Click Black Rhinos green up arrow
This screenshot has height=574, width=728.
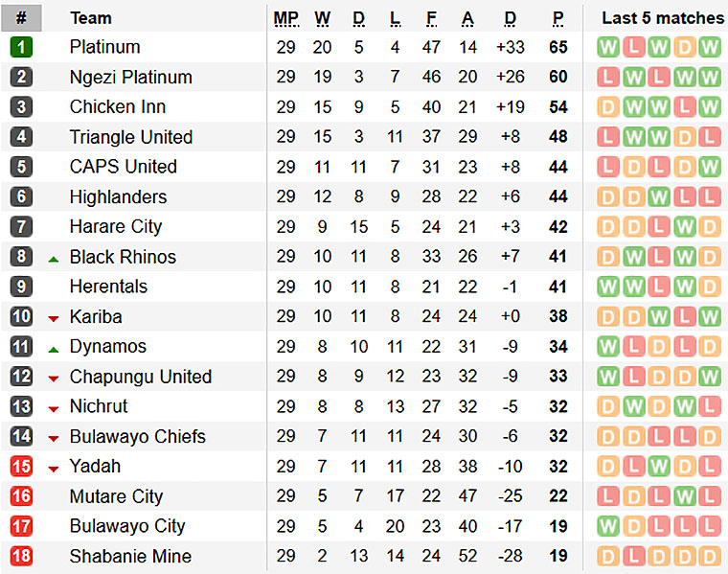click(x=54, y=260)
